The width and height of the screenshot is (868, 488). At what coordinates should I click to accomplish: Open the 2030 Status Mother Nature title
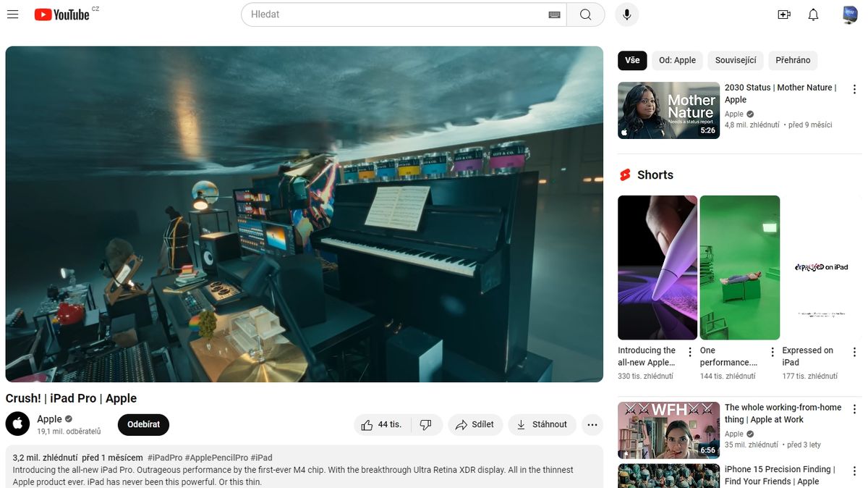pyautogui.click(x=780, y=93)
